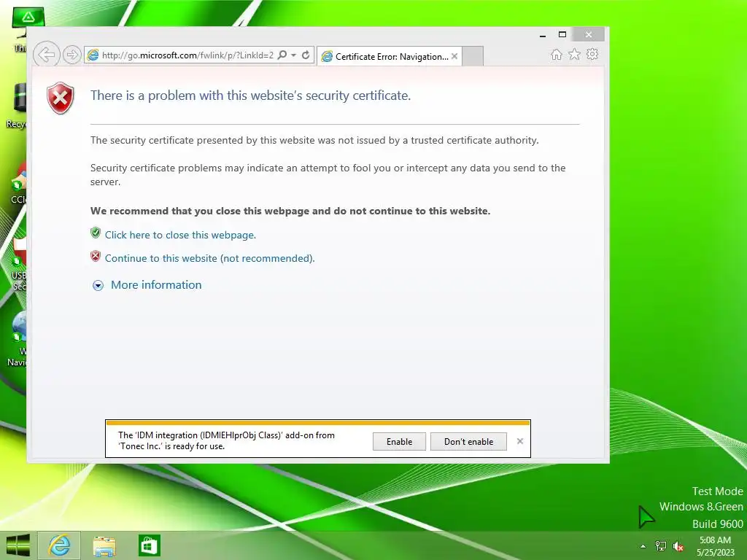Enable the IDM integration add-on
The width and height of the screenshot is (747, 560).
[399, 441]
